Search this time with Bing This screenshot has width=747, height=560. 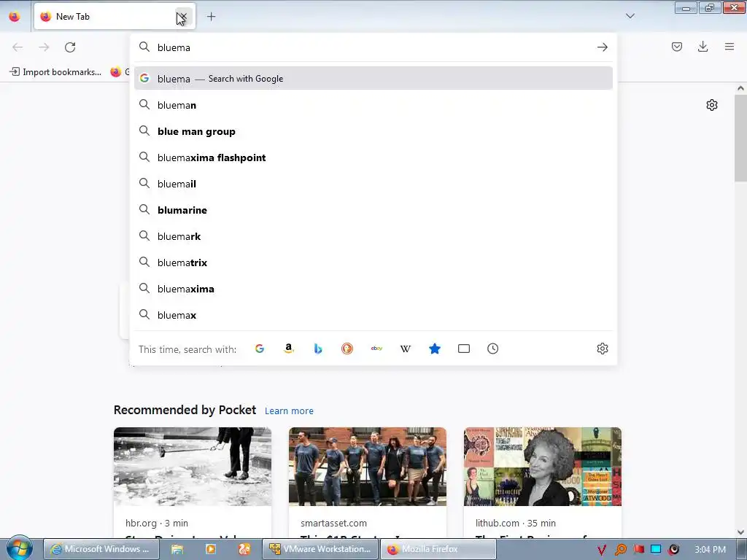click(318, 349)
